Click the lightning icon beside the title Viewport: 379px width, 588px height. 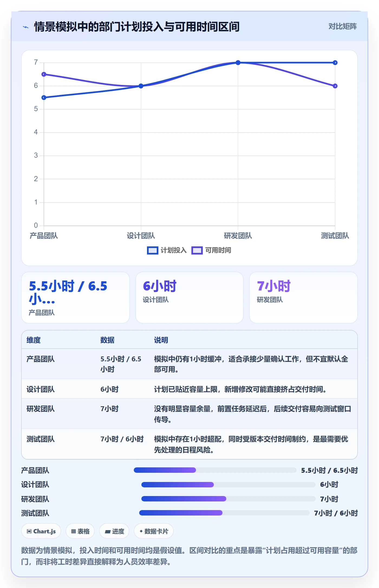point(26,27)
